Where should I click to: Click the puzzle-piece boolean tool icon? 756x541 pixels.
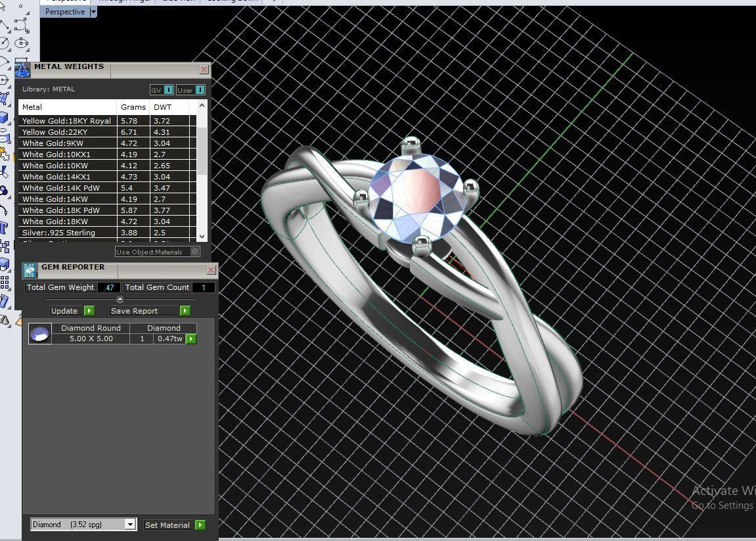tap(5, 154)
